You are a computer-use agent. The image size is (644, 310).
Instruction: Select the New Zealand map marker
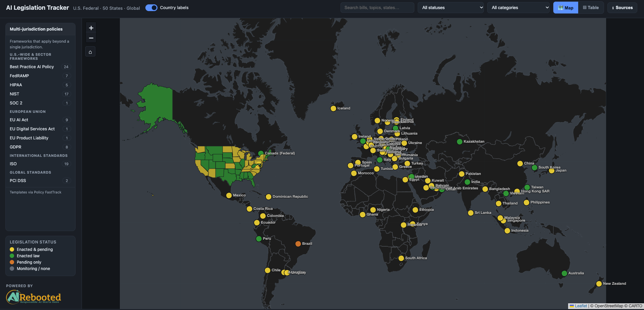pos(599,284)
